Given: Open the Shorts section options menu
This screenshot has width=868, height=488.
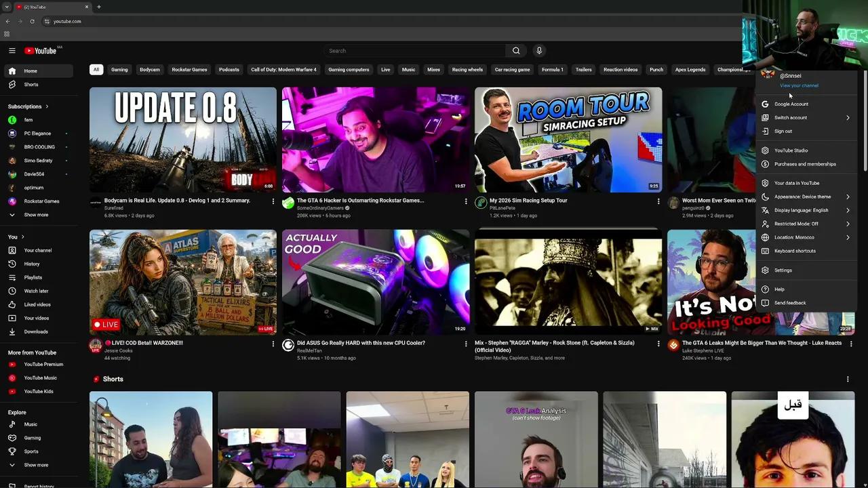Looking at the screenshot, I should (848, 380).
